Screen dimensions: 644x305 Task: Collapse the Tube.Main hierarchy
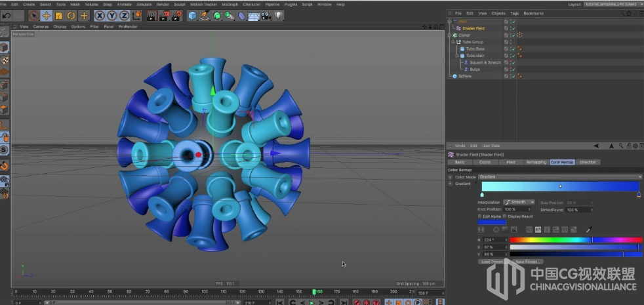[x=457, y=56]
